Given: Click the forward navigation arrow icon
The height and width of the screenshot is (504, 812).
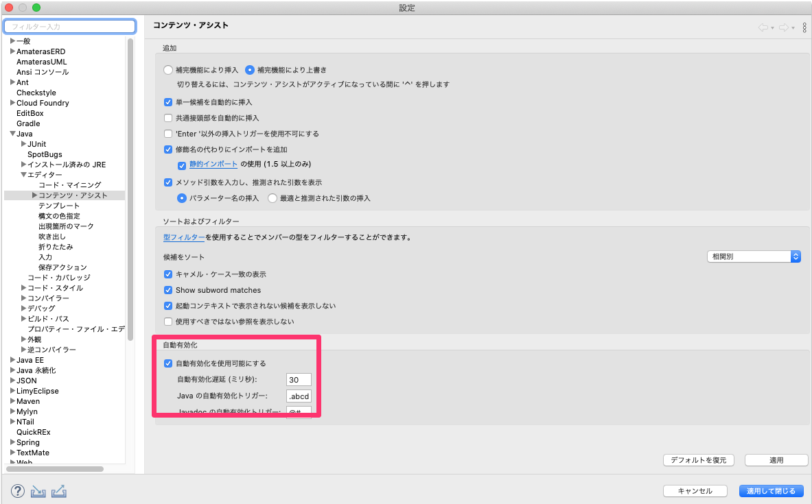Looking at the screenshot, I should tap(785, 27).
